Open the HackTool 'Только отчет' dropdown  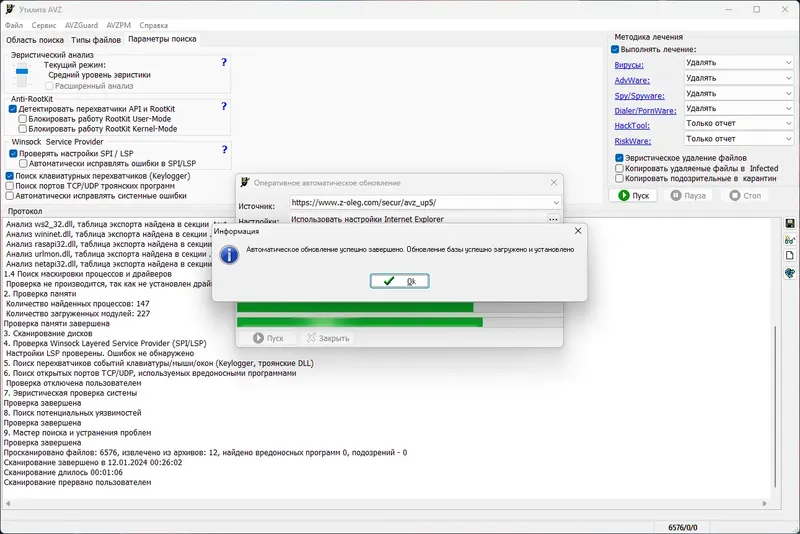738,123
